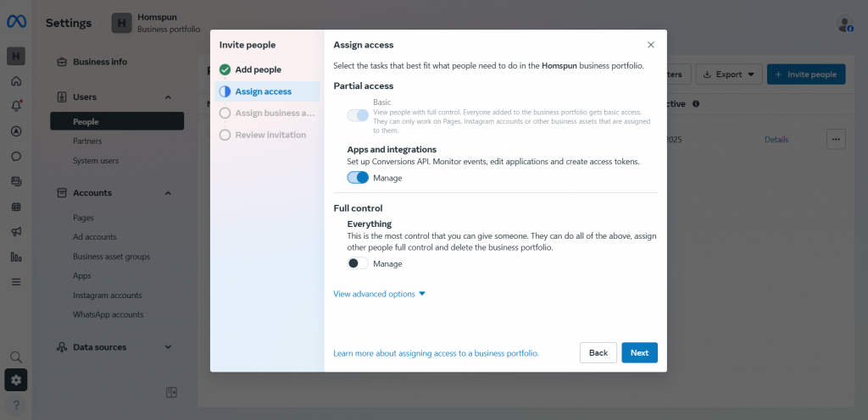Open the Insights bar chart icon
The width and height of the screenshot is (868, 420).
pos(16,257)
